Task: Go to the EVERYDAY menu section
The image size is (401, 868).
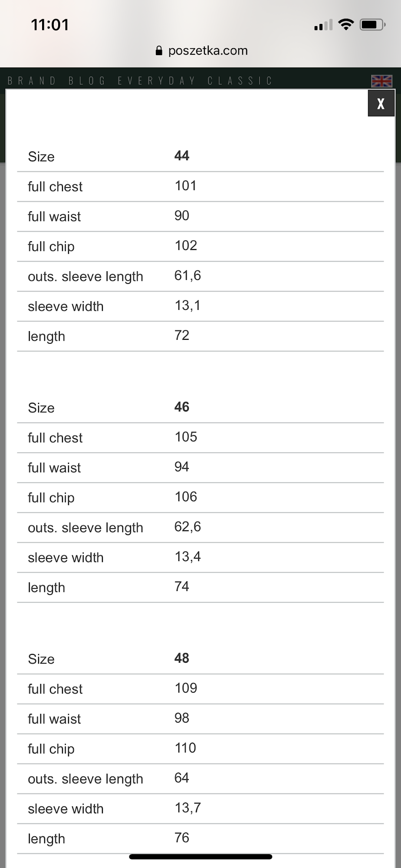Action: [x=157, y=81]
